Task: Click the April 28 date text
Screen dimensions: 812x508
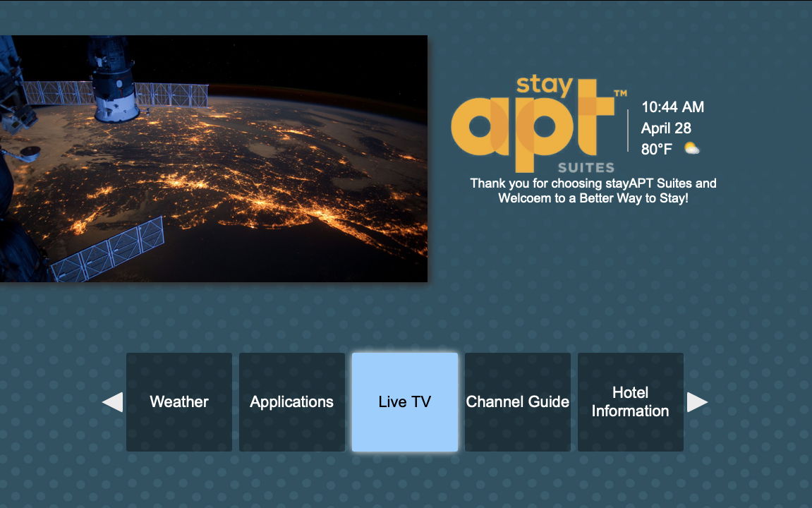Action: (x=666, y=128)
